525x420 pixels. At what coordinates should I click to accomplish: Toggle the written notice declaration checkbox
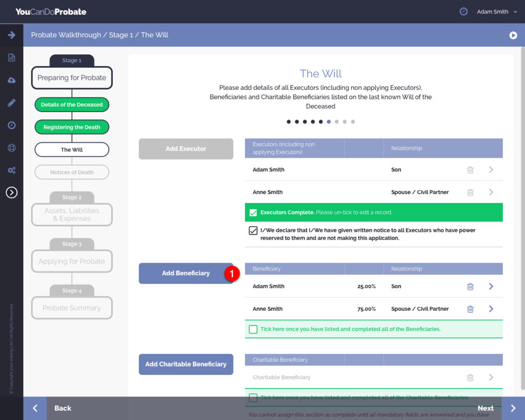point(253,231)
